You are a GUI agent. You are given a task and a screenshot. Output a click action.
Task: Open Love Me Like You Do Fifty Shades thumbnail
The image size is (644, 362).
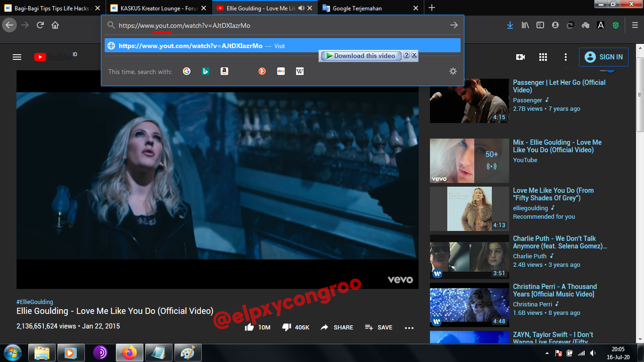[x=469, y=209]
